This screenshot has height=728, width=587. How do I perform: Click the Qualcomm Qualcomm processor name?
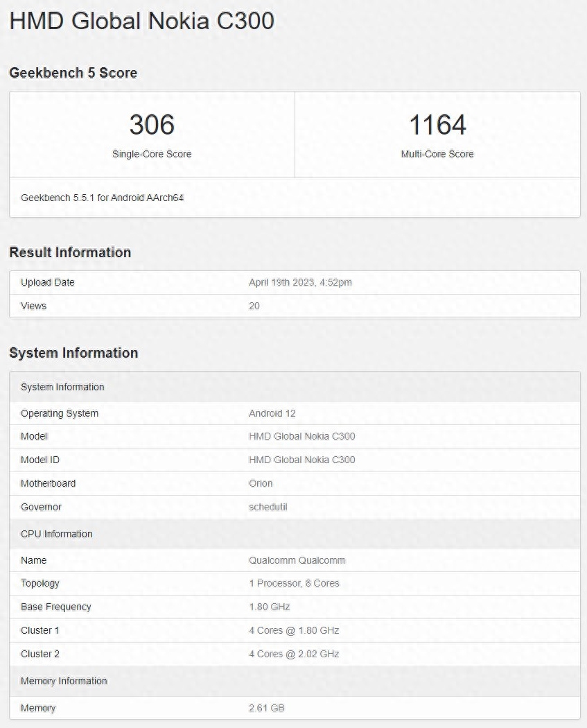click(x=297, y=560)
